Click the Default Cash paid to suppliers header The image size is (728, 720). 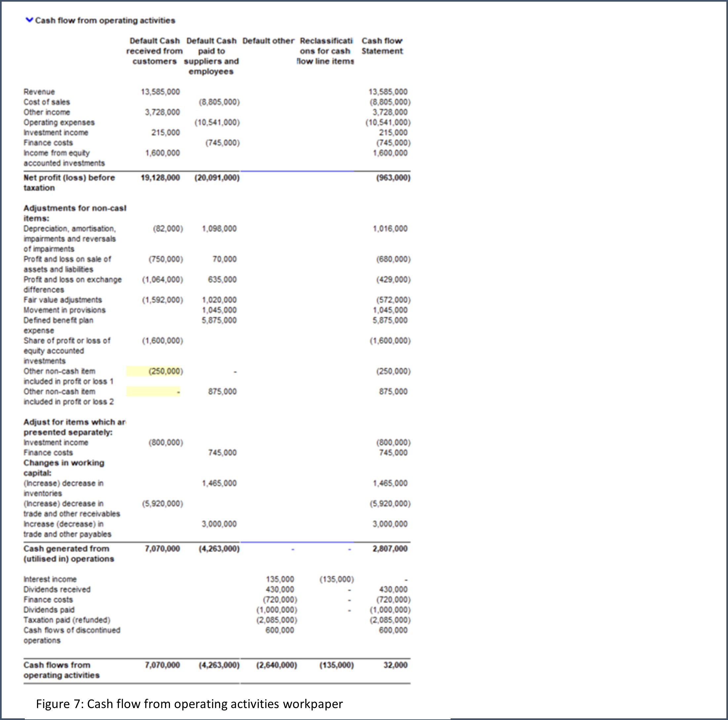click(211, 56)
